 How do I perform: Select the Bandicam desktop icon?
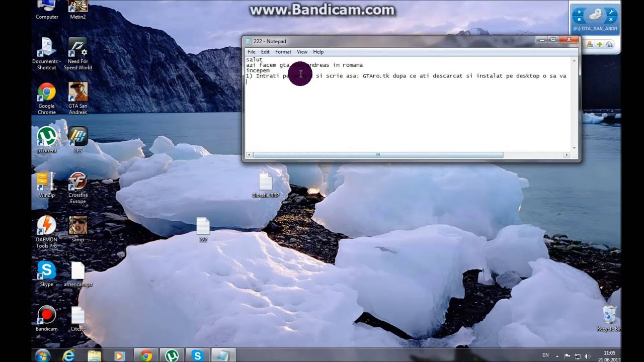click(46, 318)
